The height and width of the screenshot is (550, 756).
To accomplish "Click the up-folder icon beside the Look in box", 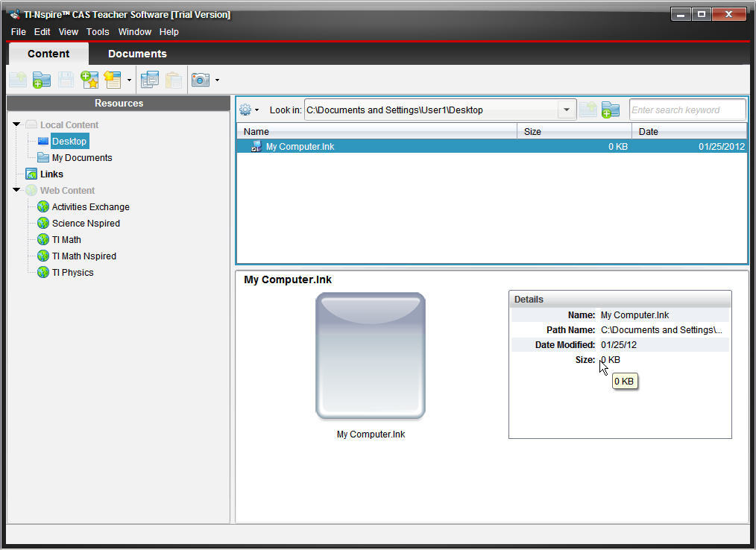I will pos(588,110).
